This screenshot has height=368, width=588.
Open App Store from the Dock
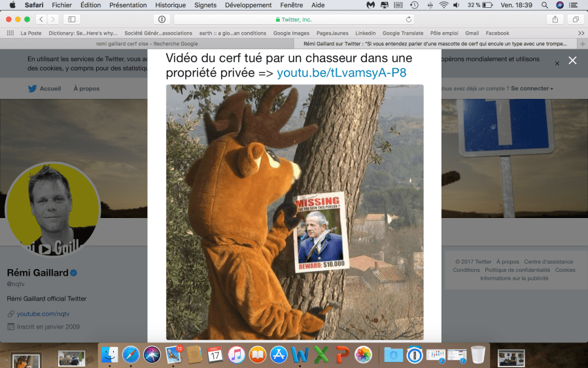click(279, 354)
